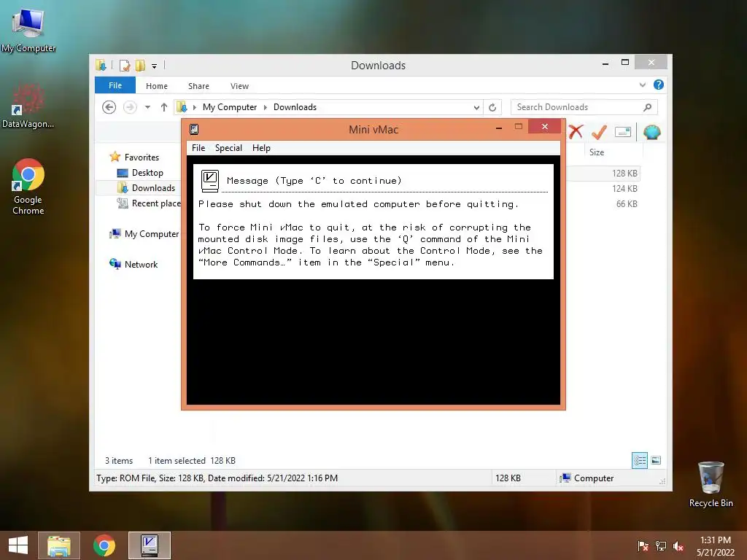Click the Downloads window title folder icon
The height and width of the screenshot is (560, 747).
click(x=101, y=65)
